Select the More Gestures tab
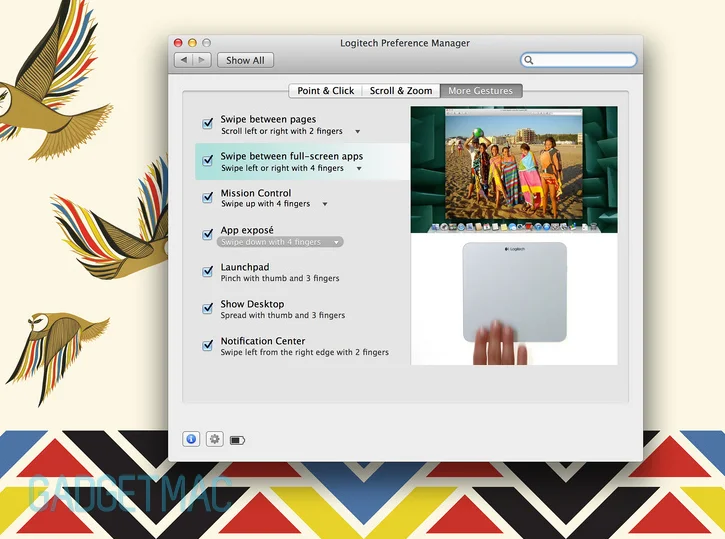This screenshot has height=539, width=725. click(x=481, y=91)
